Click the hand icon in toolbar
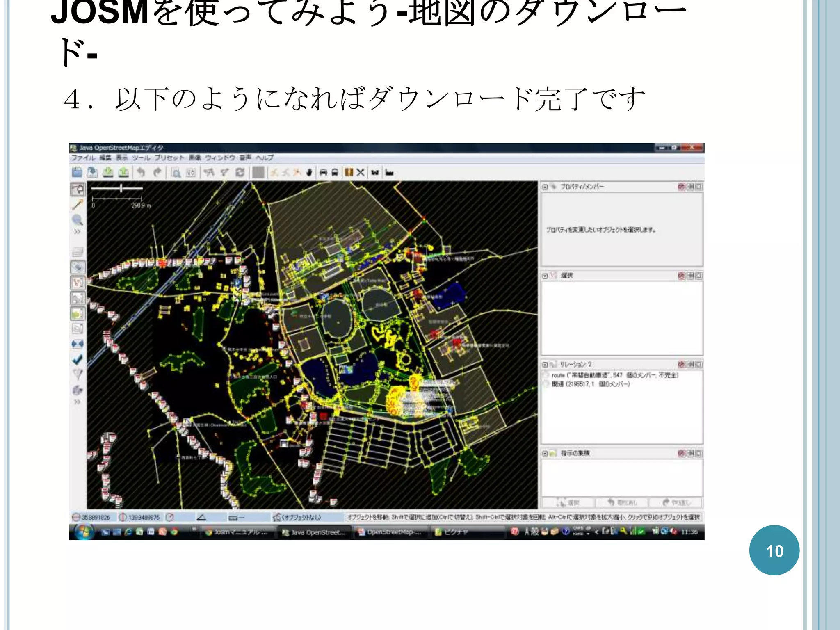 309,173
